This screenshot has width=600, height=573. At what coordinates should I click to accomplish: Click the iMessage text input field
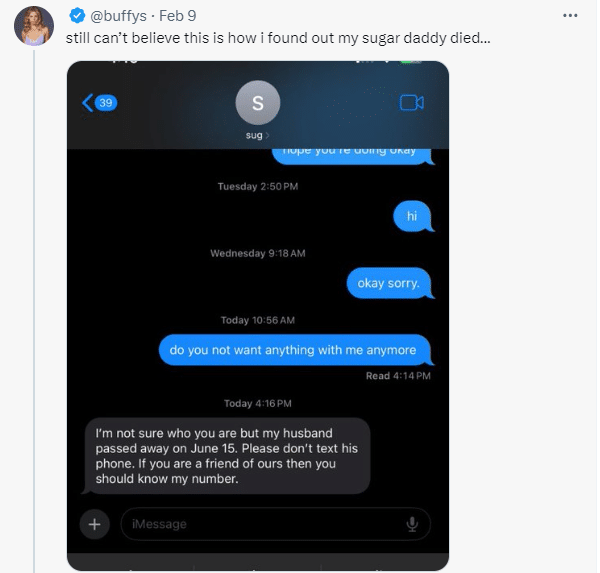point(260,524)
